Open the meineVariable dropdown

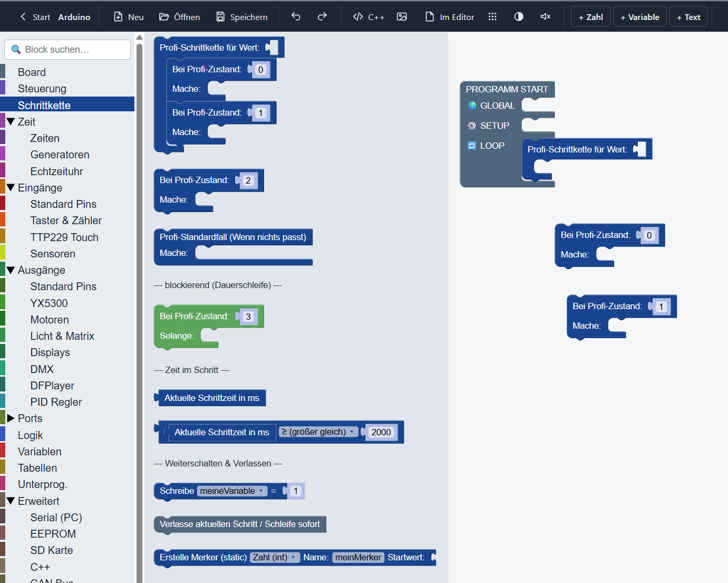[232, 491]
